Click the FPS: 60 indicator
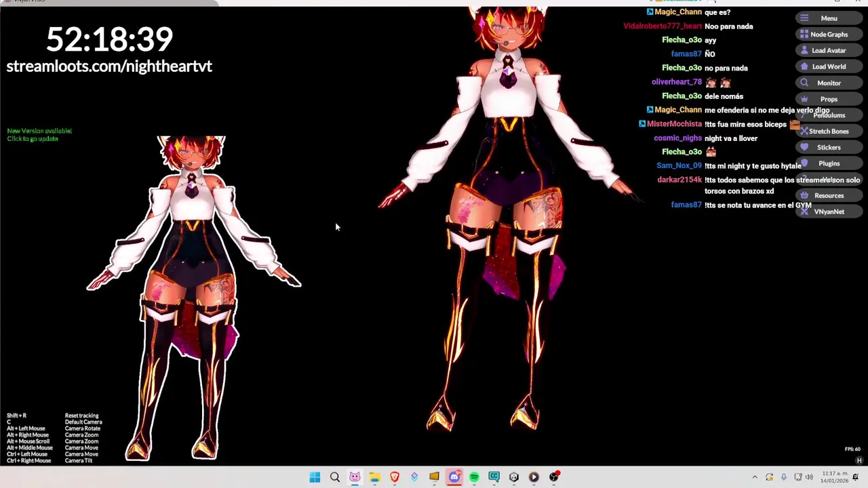This screenshot has width=868, height=488. pos(852,449)
